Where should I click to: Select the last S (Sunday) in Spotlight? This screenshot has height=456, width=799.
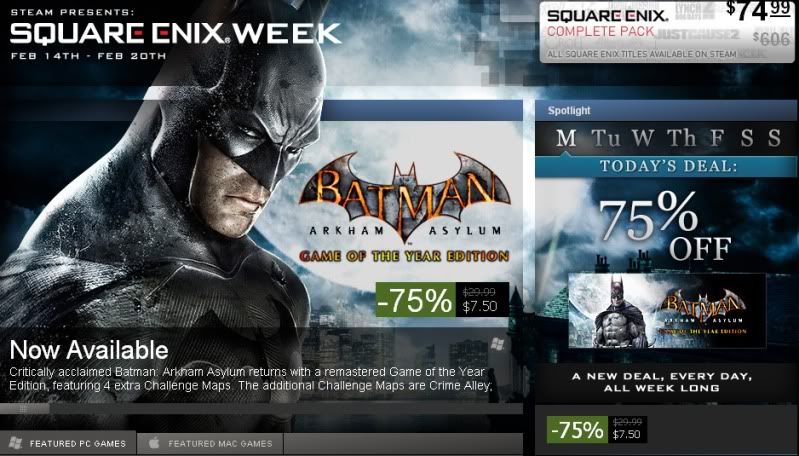(x=775, y=138)
